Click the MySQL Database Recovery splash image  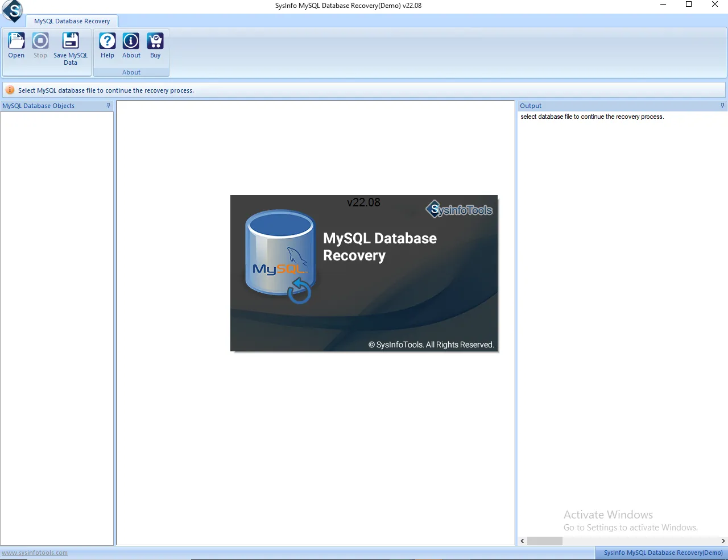[x=364, y=273]
